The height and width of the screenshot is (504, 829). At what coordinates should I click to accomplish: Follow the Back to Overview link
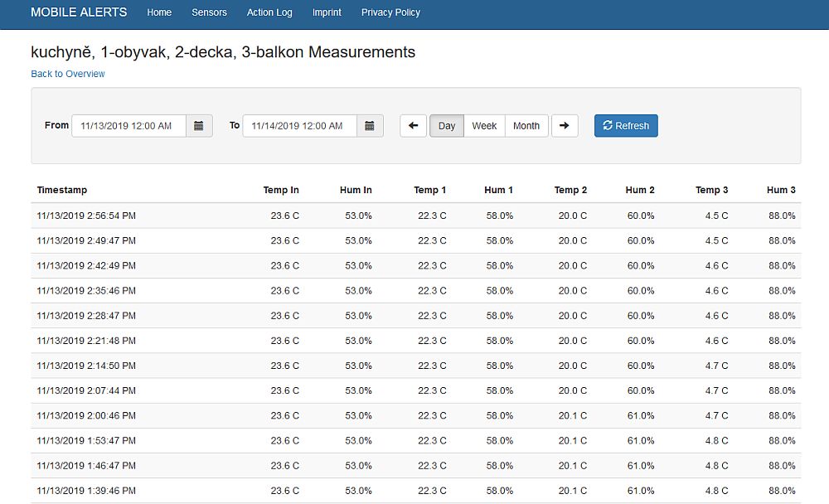pos(68,74)
